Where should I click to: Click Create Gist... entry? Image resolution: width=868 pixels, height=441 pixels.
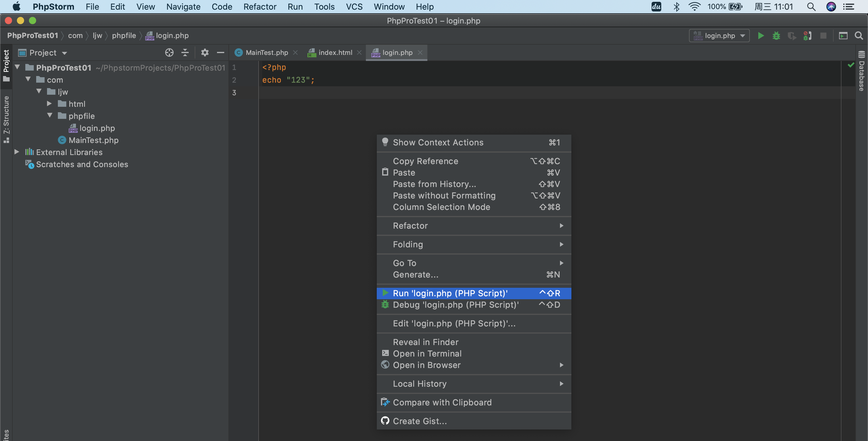tap(420, 421)
